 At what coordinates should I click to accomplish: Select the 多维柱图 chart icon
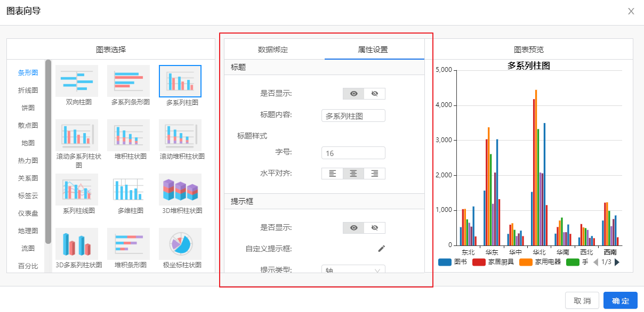click(128, 190)
